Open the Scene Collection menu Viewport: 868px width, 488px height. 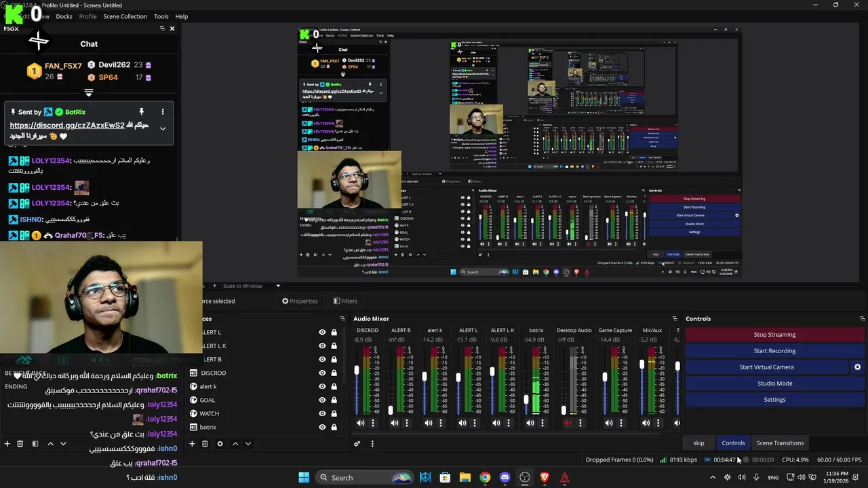point(125,16)
